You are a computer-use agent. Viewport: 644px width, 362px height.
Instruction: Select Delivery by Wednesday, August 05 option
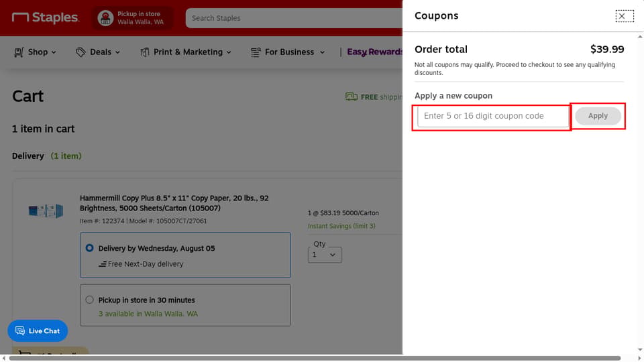89,248
